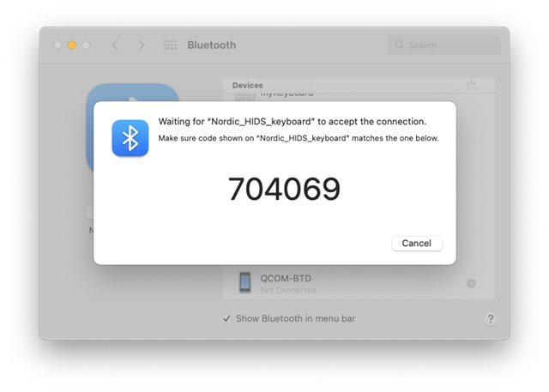Go forward with the right chevron arrow

click(x=141, y=45)
